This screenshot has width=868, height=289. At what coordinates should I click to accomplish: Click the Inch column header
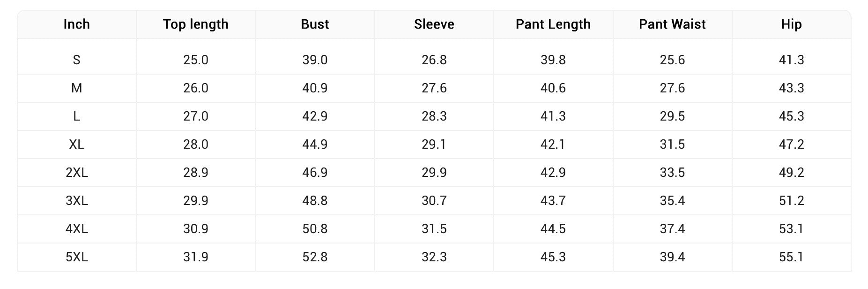pyautogui.click(x=76, y=24)
